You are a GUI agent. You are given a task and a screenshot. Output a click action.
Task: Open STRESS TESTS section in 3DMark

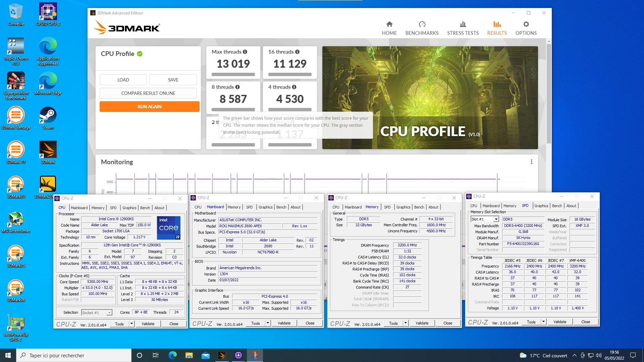pyautogui.click(x=463, y=28)
